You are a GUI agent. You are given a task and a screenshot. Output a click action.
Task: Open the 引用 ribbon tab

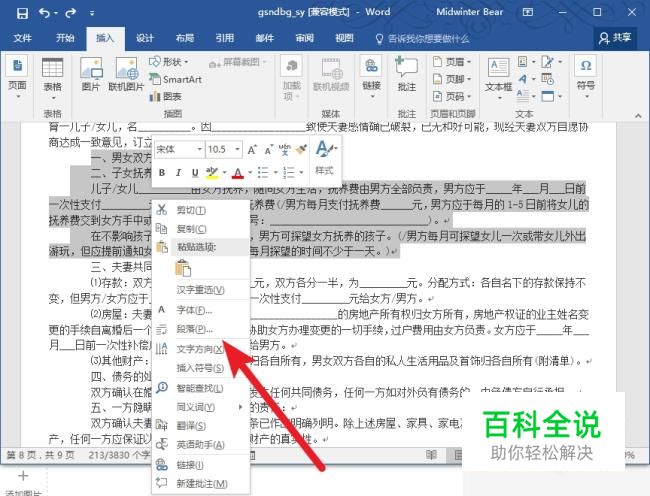coord(225,38)
